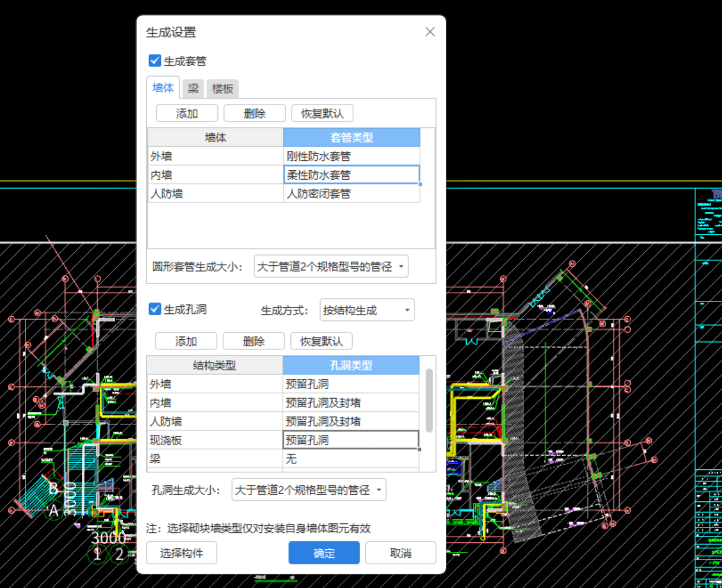Select the 梁 row in 结构类型 table
722x588 pixels.
tap(214, 459)
